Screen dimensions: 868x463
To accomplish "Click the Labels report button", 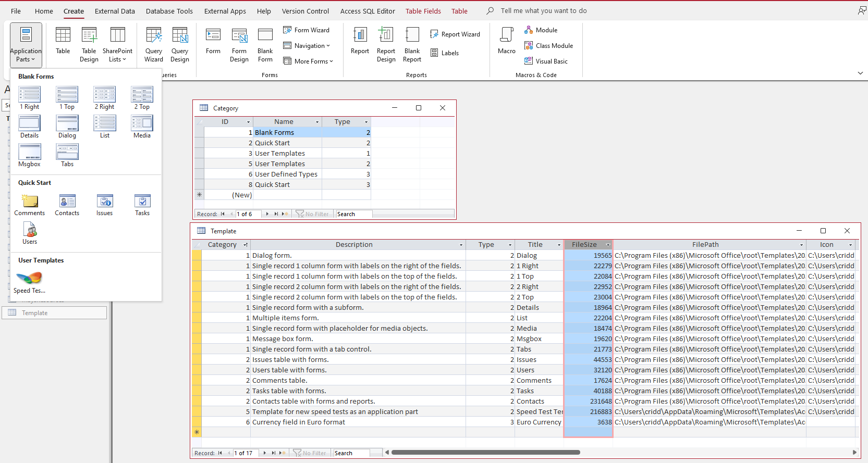I will point(445,53).
